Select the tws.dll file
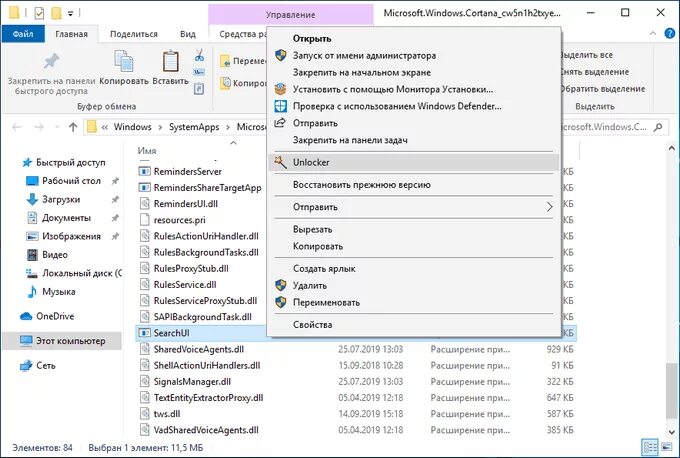Image resolution: width=680 pixels, height=458 pixels. pyautogui.click(x=167, y=414)
